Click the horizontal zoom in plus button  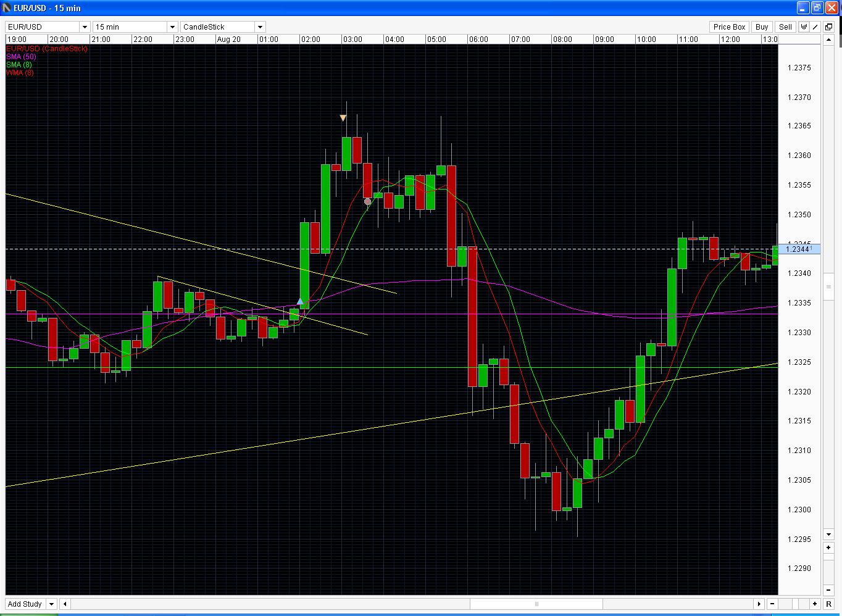coord(815,604)
